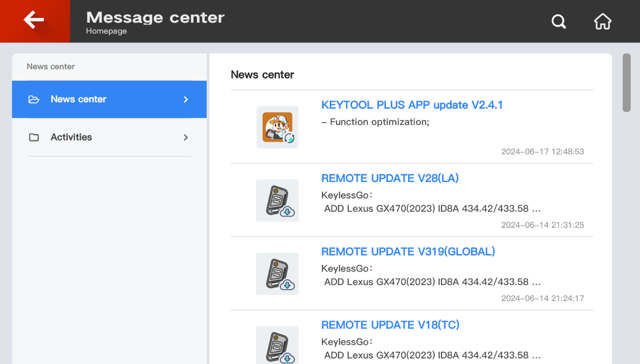The width and height of the screenshot is (640, 364).
Task: Open REMOTE UPDATE V319(GLOBAL) news link
Action: tap(408, 252)
